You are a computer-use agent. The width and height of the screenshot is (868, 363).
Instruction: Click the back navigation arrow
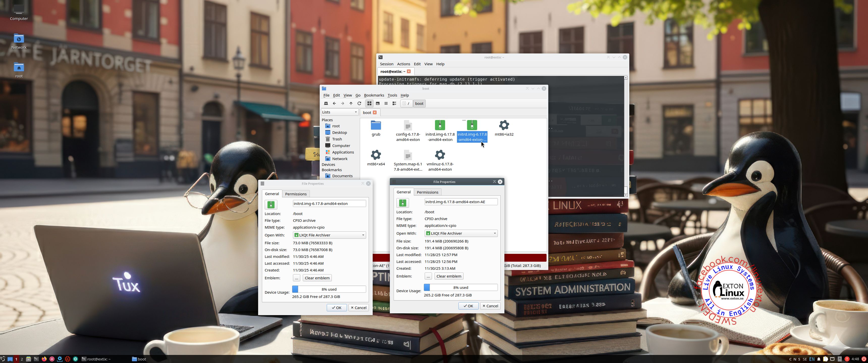[x=334, y=103]
